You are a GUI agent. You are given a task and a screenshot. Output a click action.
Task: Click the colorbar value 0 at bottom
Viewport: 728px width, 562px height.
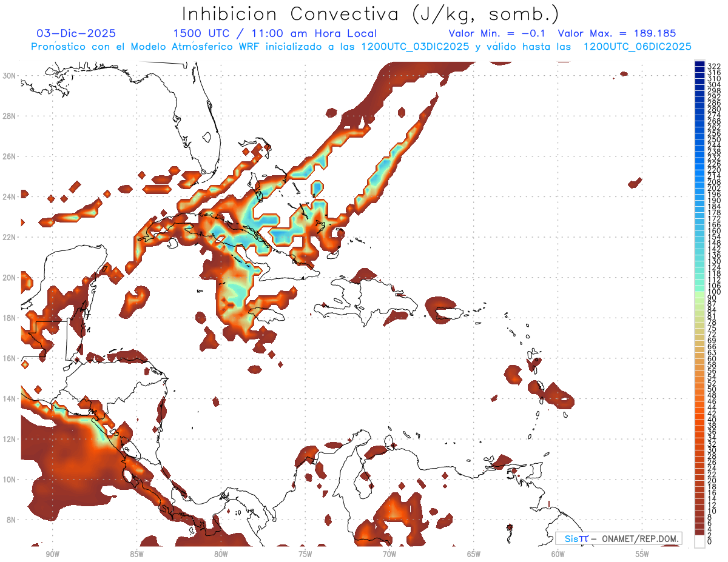pos(710,541)
